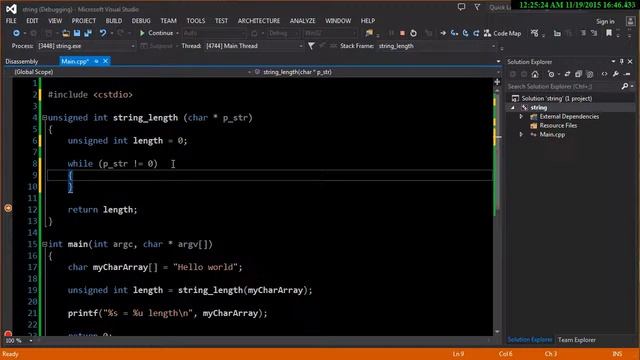
Task: Click in the Search Solution Explorer field
Action: click(x=563, y=87)
